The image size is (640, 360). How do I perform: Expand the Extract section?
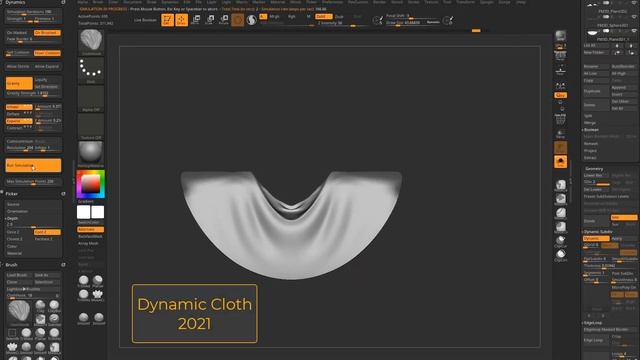coord(590,158)
